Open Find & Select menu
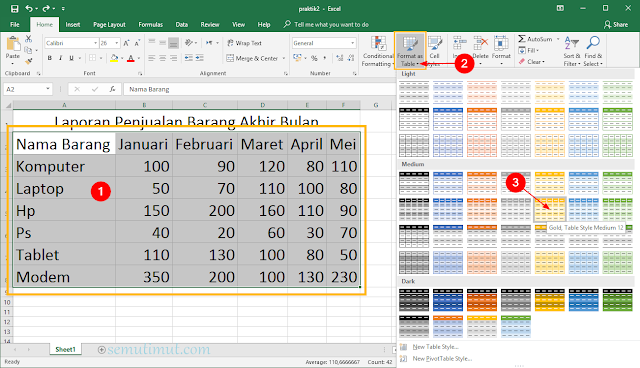Viewport: 640px width, 368px height. point(593,51)
